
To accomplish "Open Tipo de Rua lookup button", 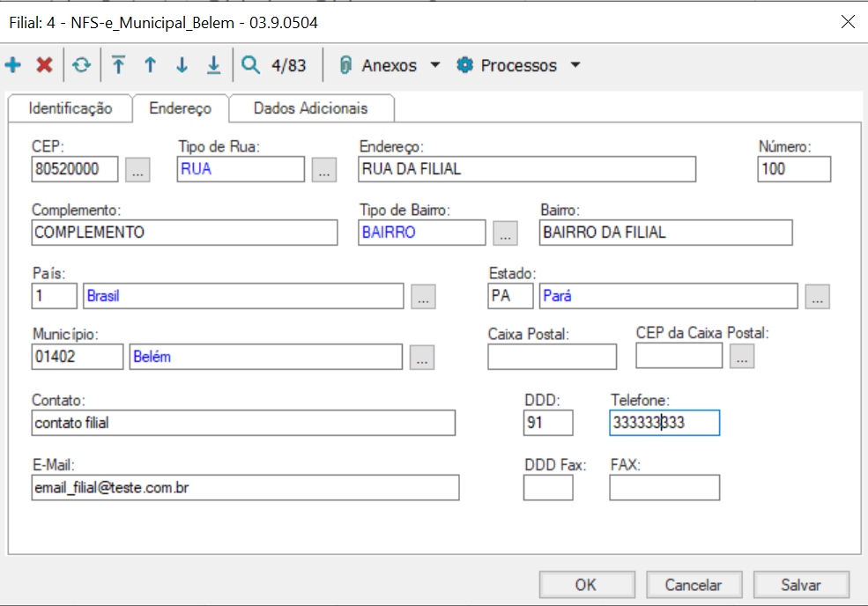I will click(323, 170).
